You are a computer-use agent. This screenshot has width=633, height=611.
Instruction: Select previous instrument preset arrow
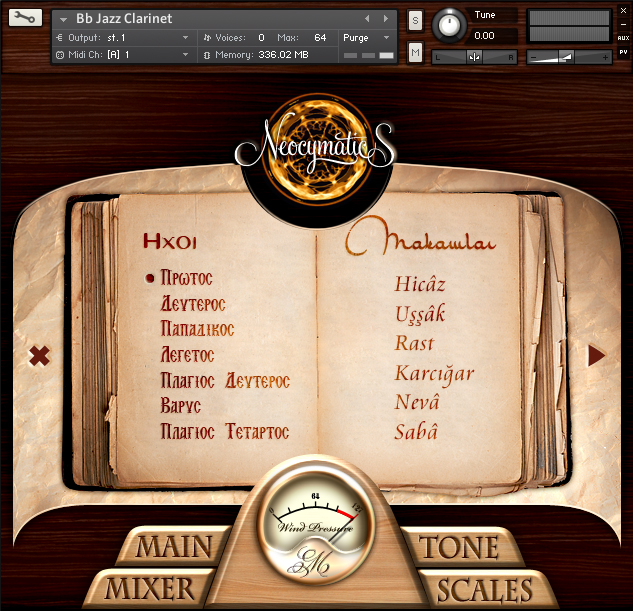coord(367,19)
